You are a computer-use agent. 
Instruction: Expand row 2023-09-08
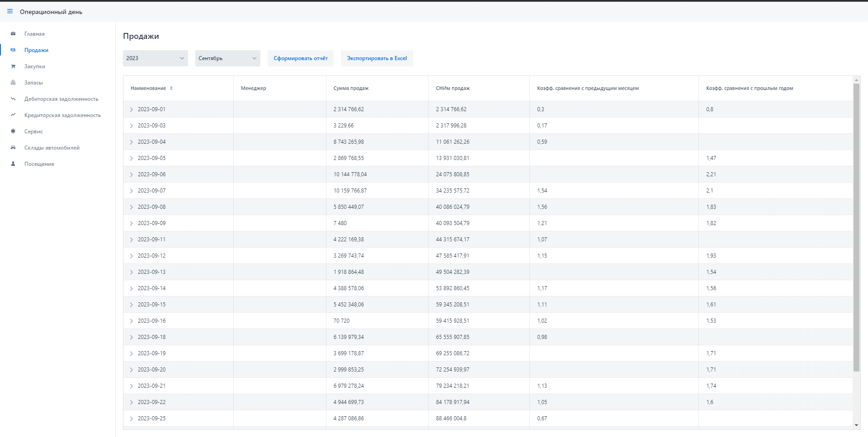pyautogui.click(x=132, y=207)
